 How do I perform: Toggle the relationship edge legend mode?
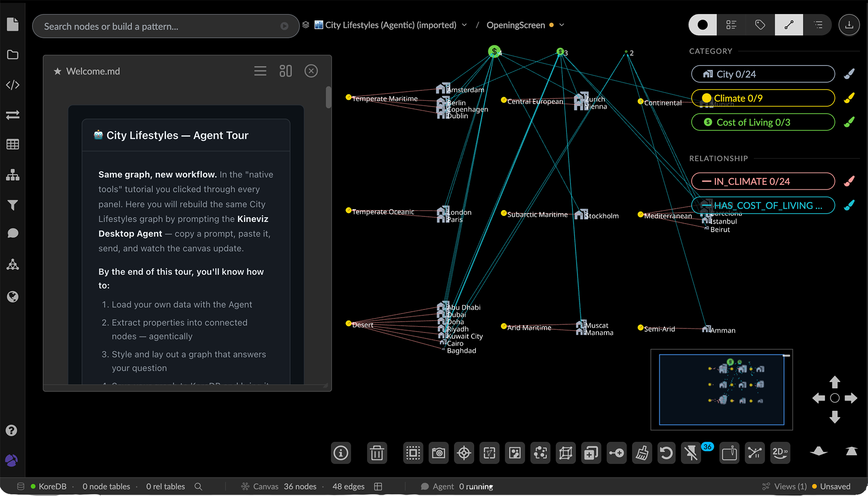789,25
